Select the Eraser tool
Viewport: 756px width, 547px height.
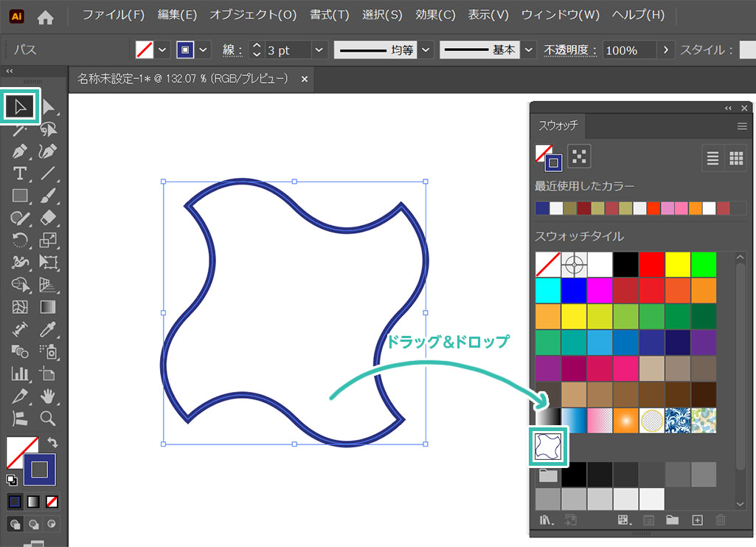pyautogui.click(x=48, y=218)
